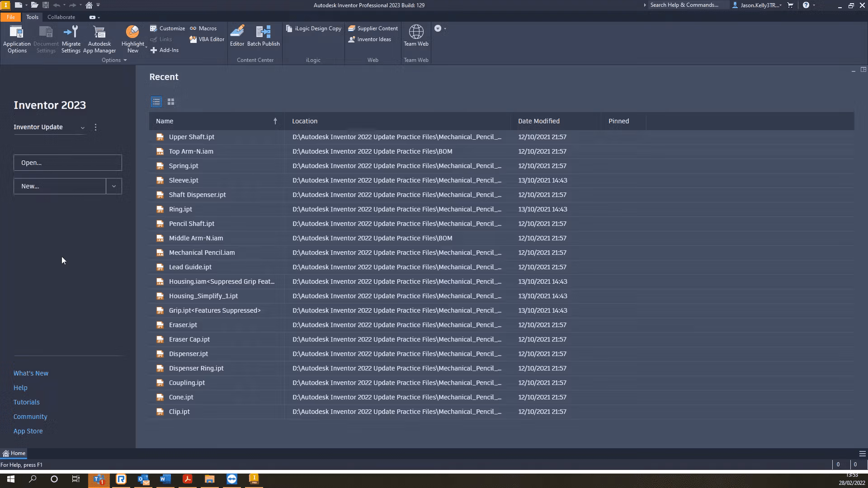Click the Mechanical Pencil.iam file icon
Screen dimensions: 868x488
tap(160, 253)
